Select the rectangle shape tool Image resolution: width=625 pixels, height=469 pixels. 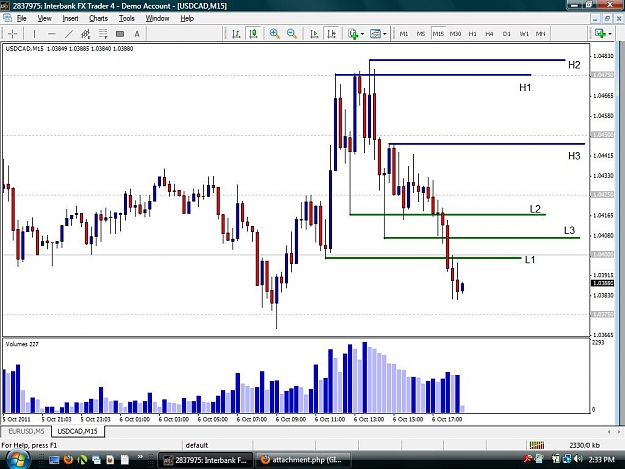(x=120, y=34)
